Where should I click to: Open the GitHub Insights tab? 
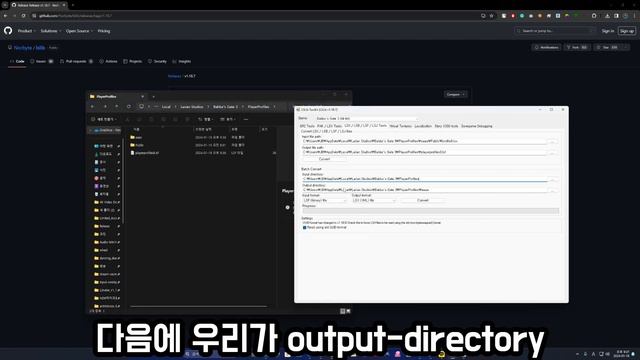point(182,61)
